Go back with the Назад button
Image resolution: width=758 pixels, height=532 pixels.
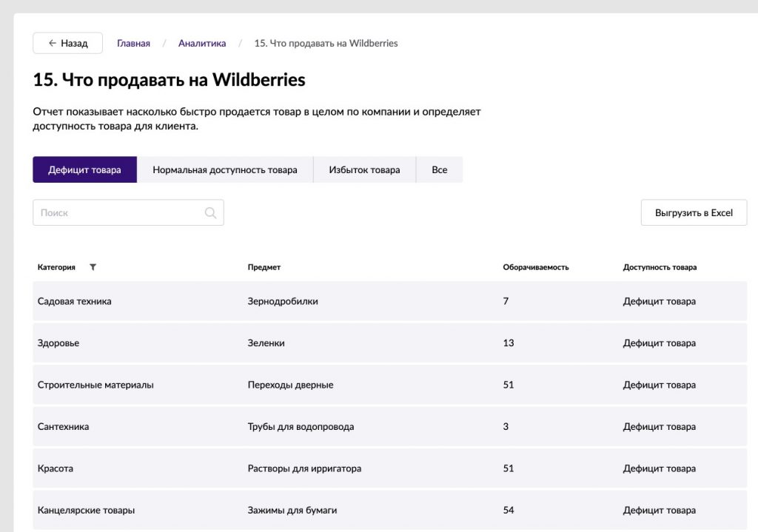(67, 43)
